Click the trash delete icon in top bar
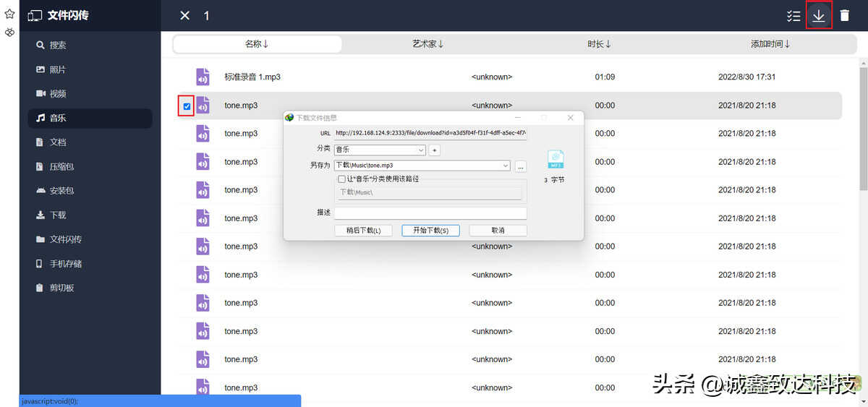Screen dimensions: 868x407 pos(844,15)
